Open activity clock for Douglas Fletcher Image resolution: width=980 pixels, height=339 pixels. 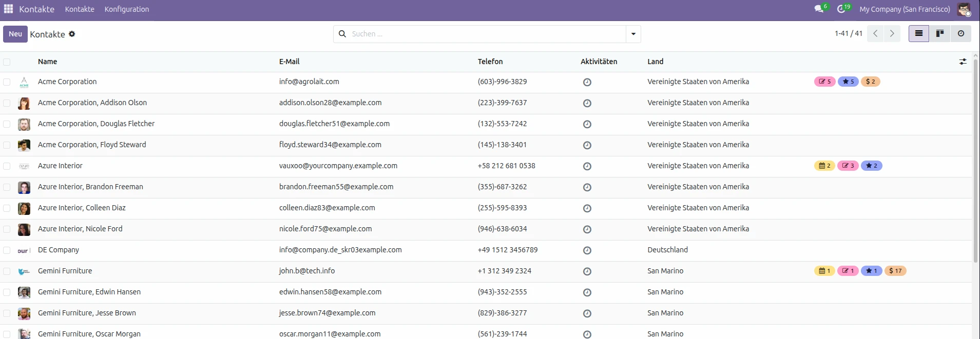587,124
